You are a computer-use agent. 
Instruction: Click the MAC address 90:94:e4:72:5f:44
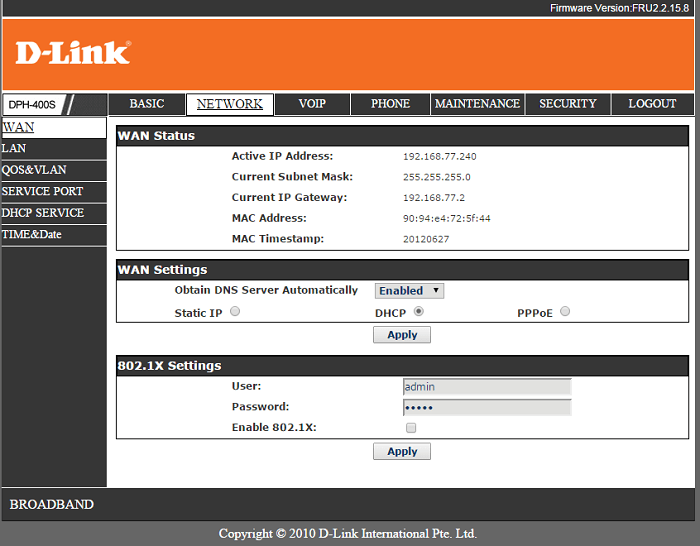[x=446, y=218]
